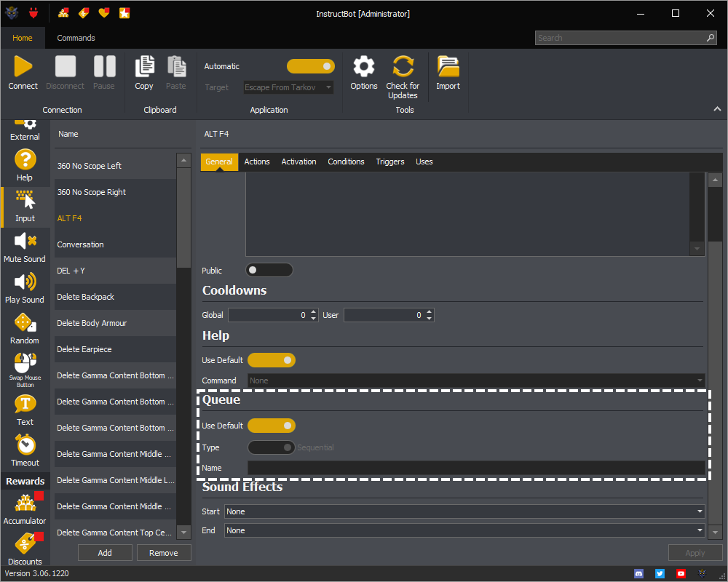Click the yellow heart icon in title bar
This screenshot has height=582, width=728.
[x=104, y=13]
